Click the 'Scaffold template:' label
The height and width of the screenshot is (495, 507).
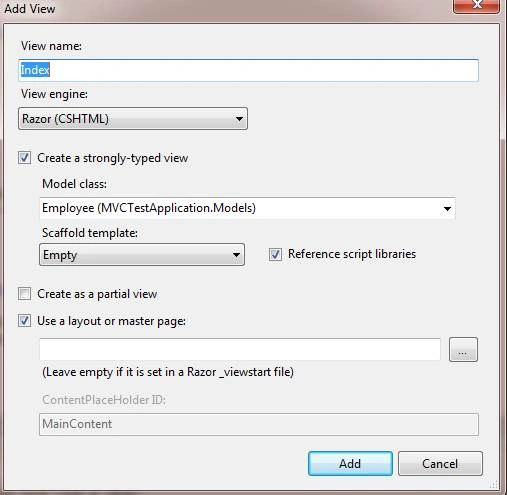tap(90, 233)
